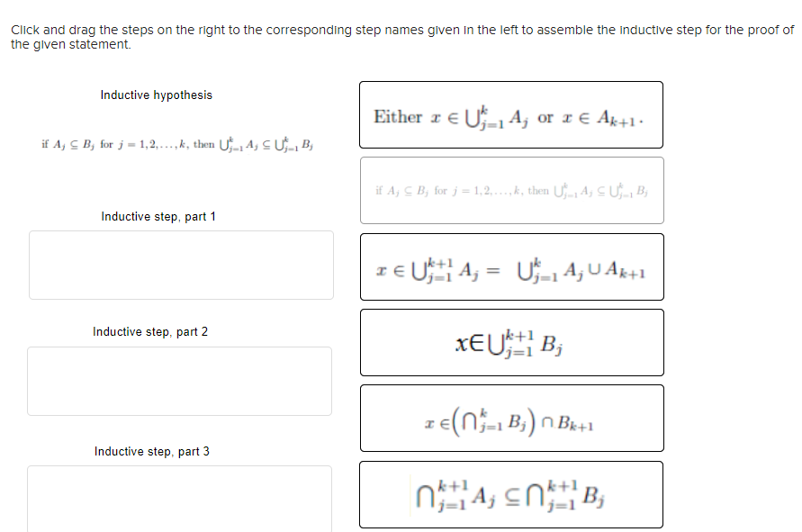This screenshot has height=532, width=802.
Task: Click the empty box under Inductive step, part 2
Action: (179, 381)
